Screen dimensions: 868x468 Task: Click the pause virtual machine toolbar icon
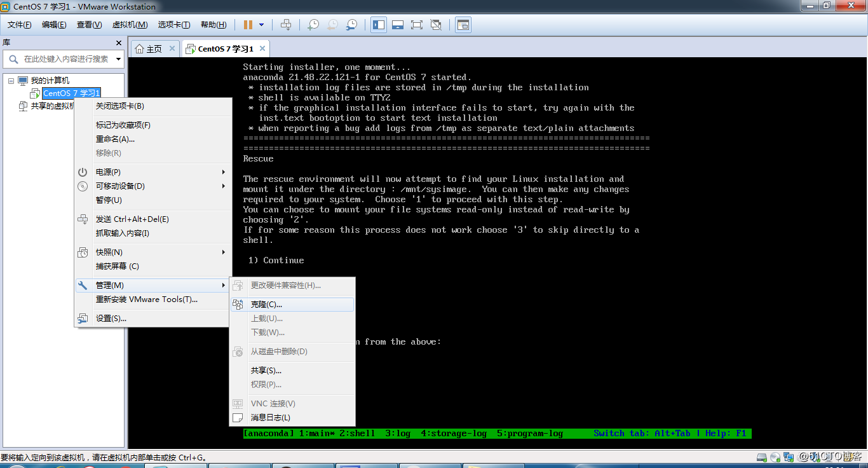coord(248,25)
